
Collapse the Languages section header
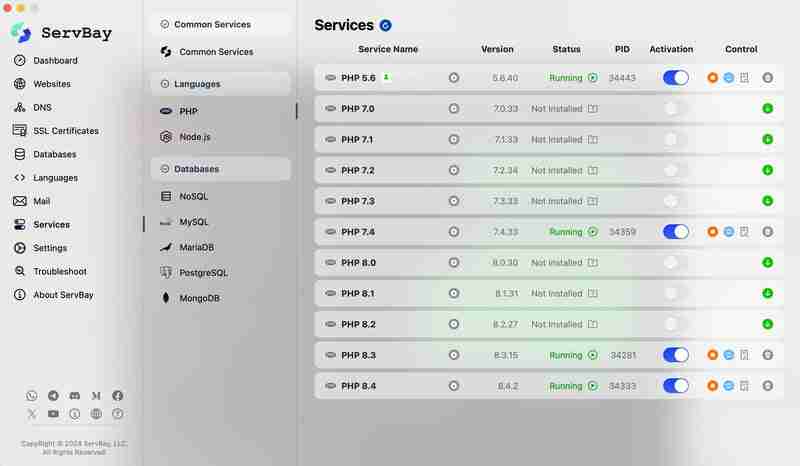(x=220, y=84)
